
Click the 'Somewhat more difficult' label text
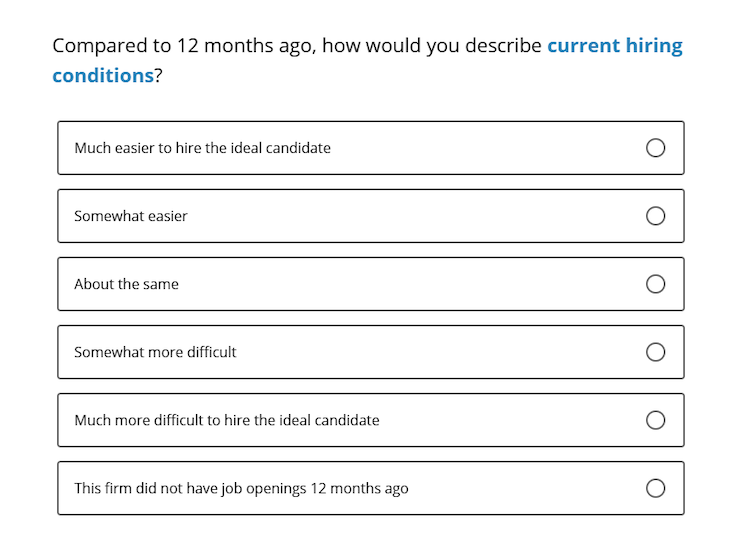coord(155,352)
